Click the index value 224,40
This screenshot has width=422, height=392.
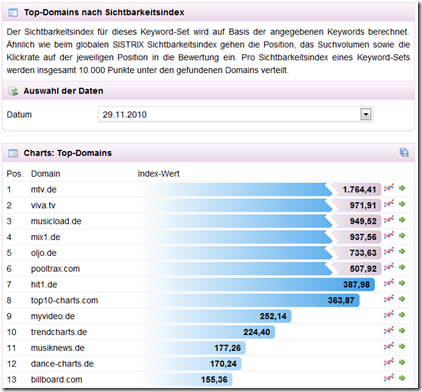[x=257, y=332]
